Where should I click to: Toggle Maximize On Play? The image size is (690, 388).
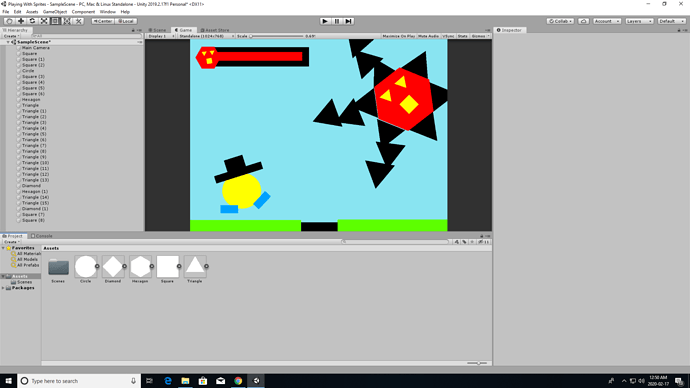pyautogui.click(x=399, y=36)
